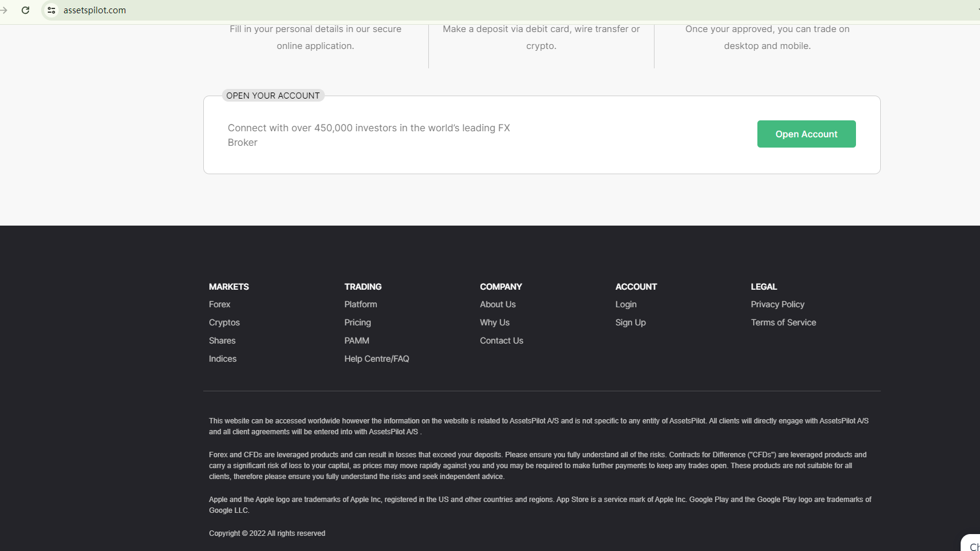The width and height of the screenshot is (980, 551).
Task: Navigate to the Platform page
Action: pyautogui.click(x=361, y=304)
